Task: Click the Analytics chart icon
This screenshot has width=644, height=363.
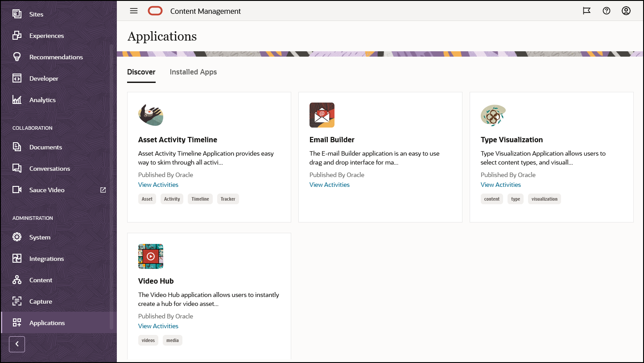Action: coord(17,99)
